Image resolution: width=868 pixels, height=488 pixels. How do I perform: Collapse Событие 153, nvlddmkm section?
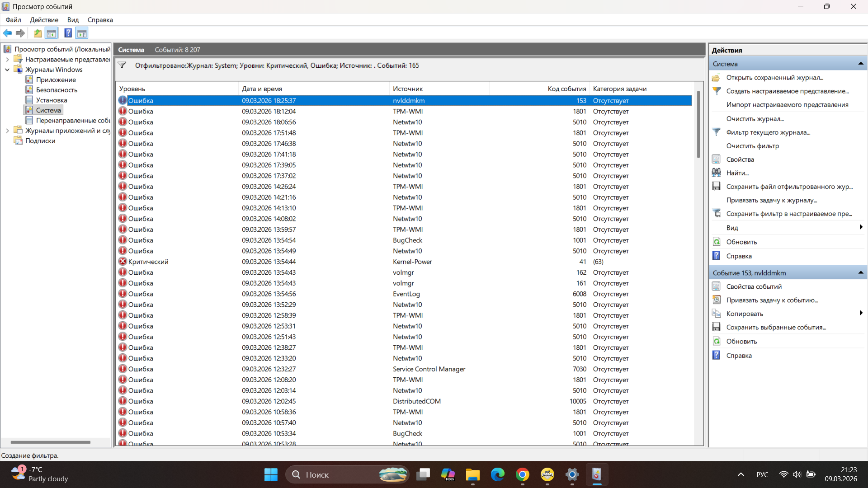click(860, 272)
